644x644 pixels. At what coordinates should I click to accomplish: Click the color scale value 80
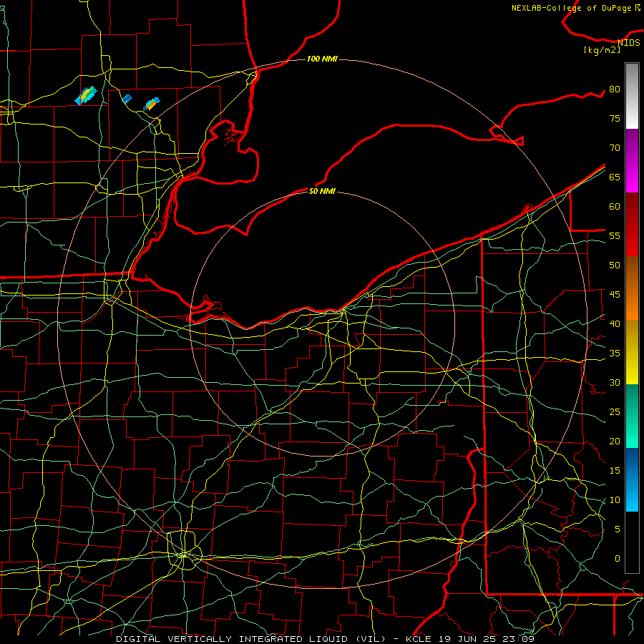pyautogui.click(x=615, y=89)
